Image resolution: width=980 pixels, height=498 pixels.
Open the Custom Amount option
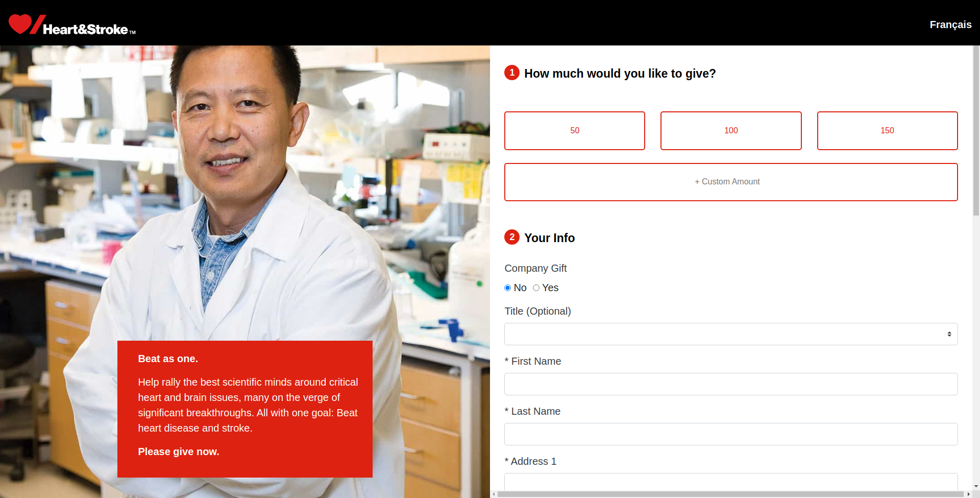click(730, 182)
